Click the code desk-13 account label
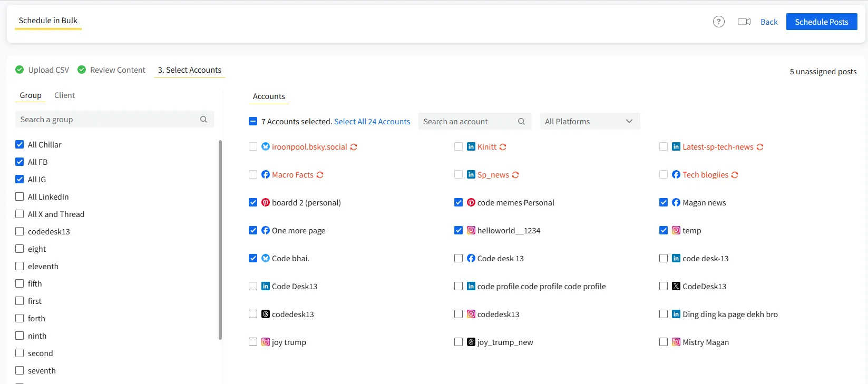868x384 pixels. pyautogui.click(x=705, y=259)
